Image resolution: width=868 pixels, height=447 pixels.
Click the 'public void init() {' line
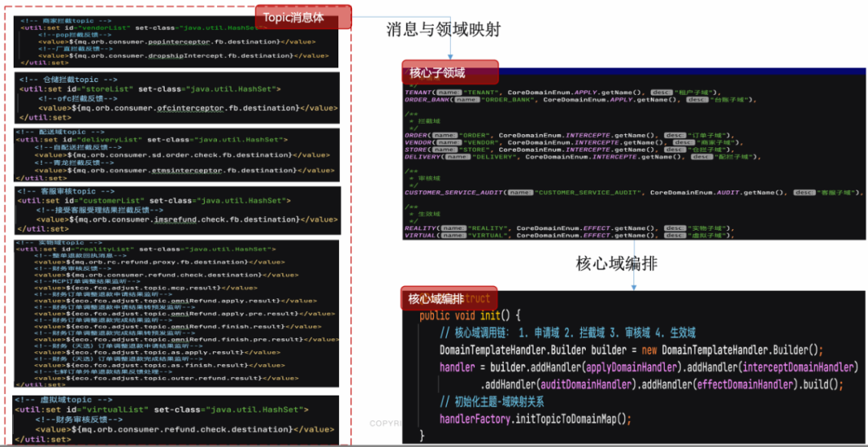click(470, 316)
